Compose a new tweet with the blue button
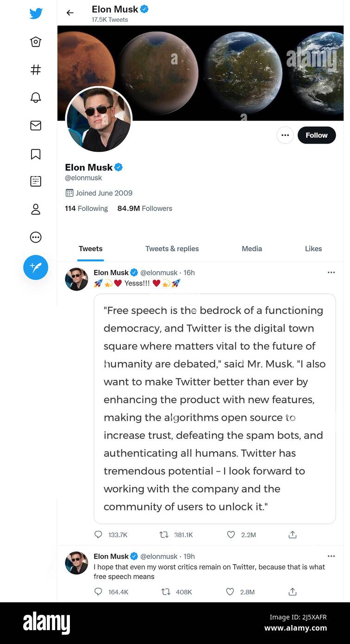 [36, 267]
